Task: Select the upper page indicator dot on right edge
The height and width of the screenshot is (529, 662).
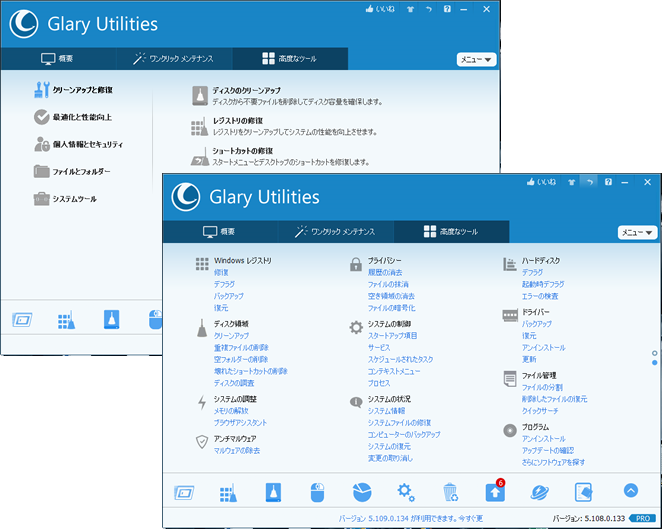Action: pyautogui.click(x=654, y=353)
